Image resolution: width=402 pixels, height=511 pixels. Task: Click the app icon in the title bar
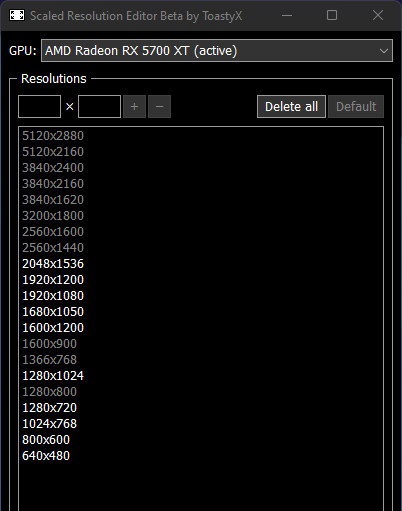click(x=17, y=15)
